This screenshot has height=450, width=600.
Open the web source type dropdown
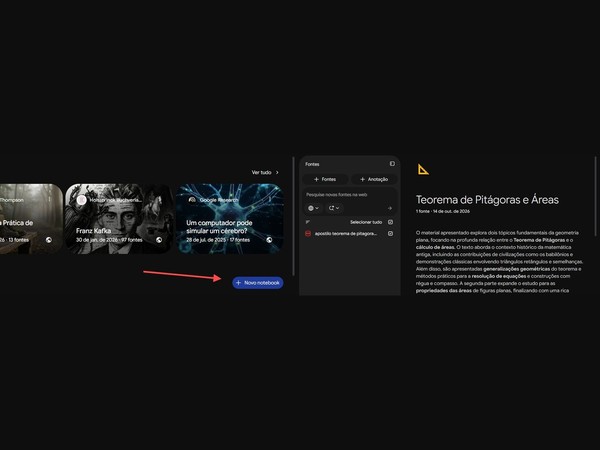(313, 208)
